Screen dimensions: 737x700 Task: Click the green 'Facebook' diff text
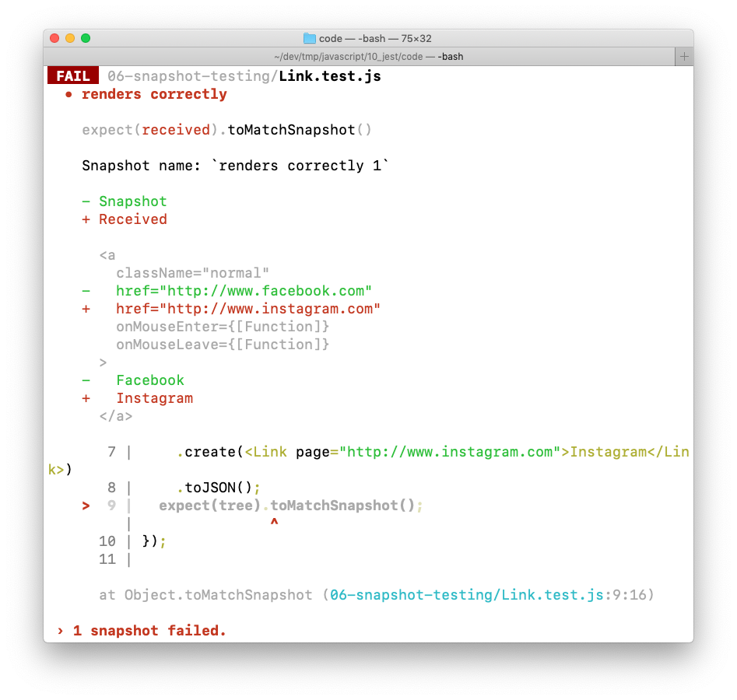click(150, 380)
